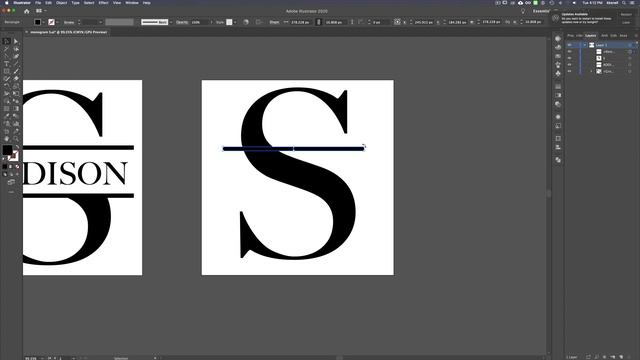
Task: Open the Object menu
Action: pos(61,3)
